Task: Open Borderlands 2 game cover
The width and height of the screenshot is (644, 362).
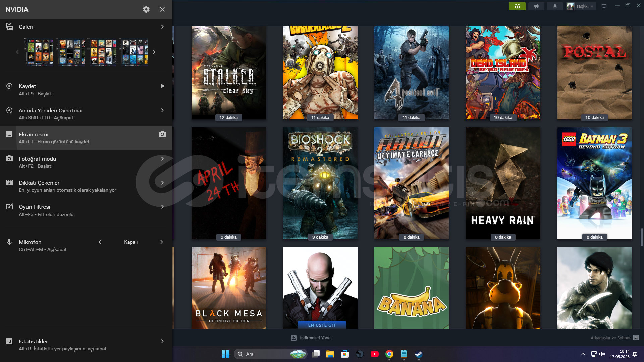Action: 320,73
